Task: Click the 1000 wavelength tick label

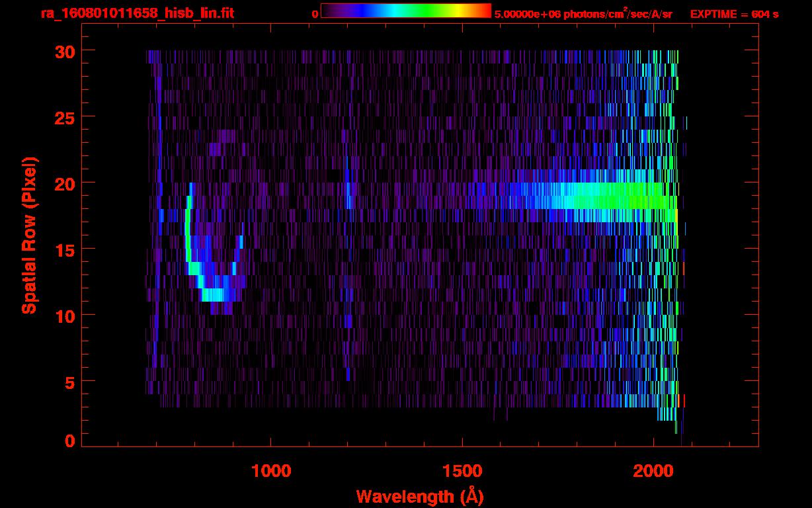Action: (271, 471)
